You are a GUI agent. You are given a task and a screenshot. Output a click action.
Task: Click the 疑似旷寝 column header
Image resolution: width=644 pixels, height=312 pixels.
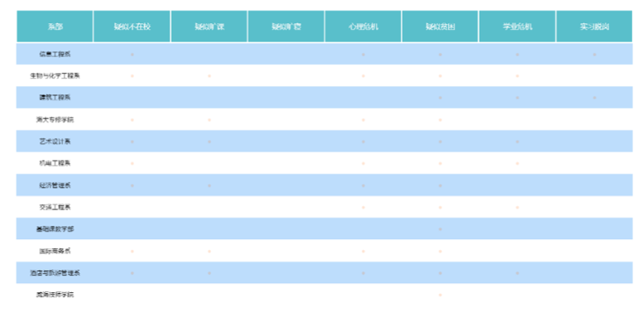(286, 26)
